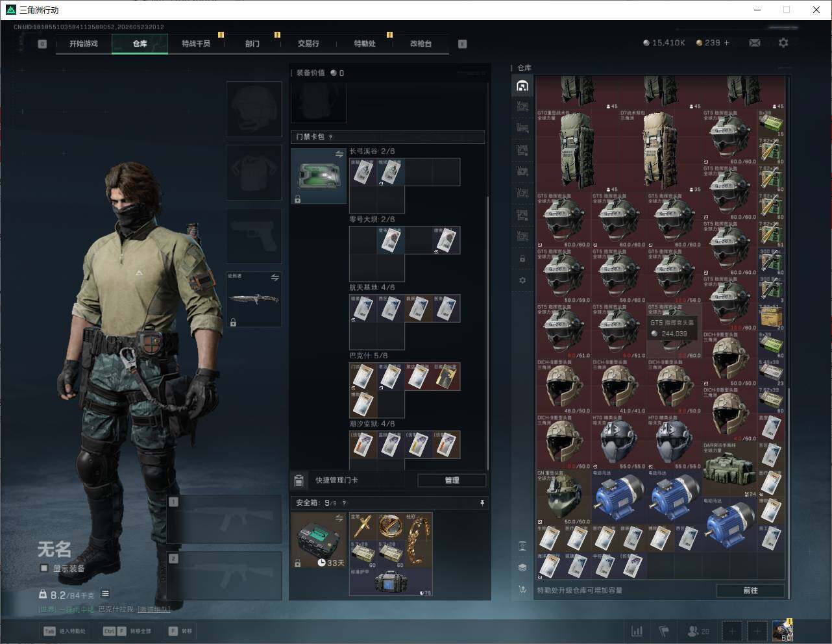The height and width of the screenshot is (644, 832).
Task: Open the friends icon showing 20
Action: (x=698, y=630)
